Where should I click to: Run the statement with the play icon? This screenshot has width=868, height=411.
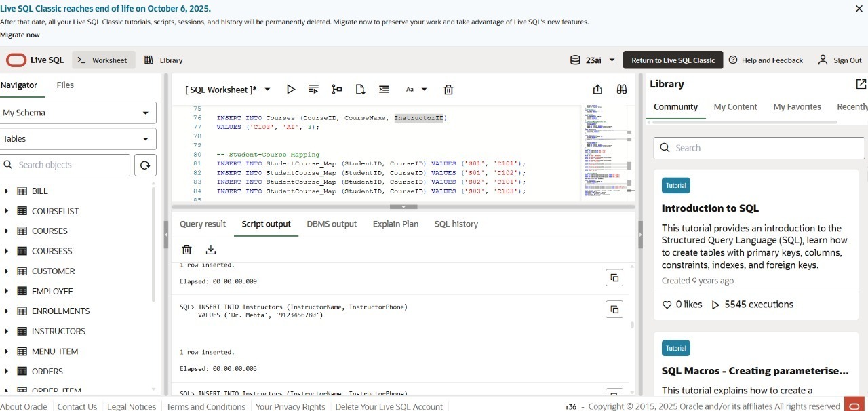coord(291,90)
